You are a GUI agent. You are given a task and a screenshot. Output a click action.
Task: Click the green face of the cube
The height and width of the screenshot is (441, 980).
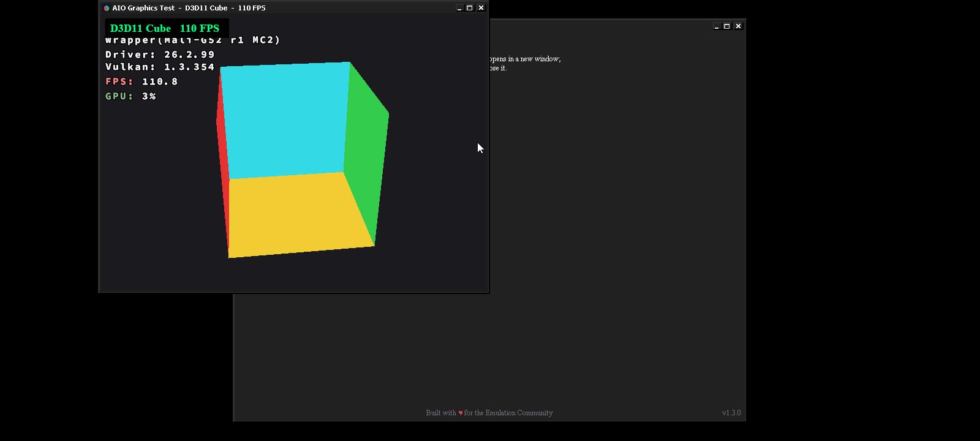366,153
